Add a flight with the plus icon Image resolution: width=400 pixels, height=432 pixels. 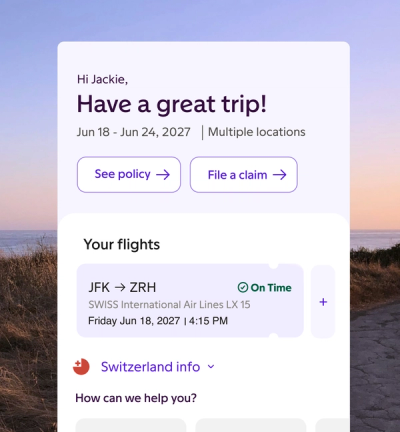coord(323,302)
